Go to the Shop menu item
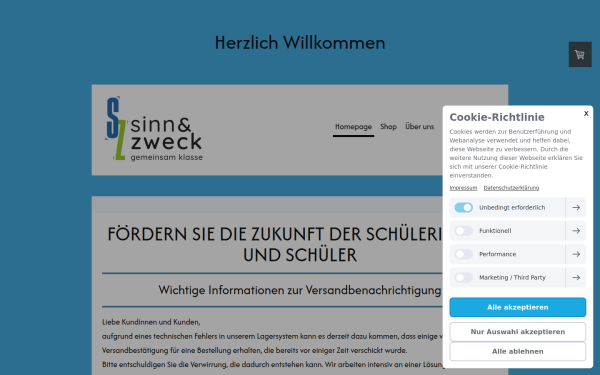 pyautogui.click(x=388, y=127)
